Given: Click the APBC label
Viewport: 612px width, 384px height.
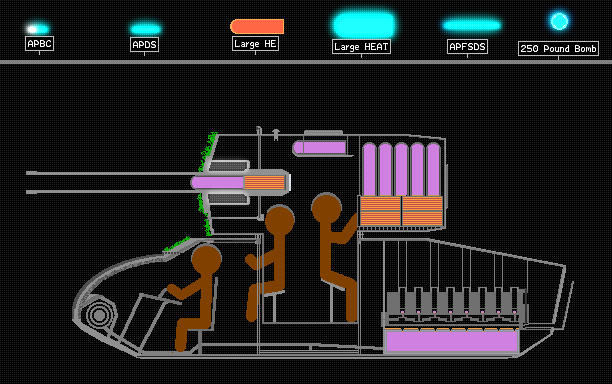Looking at the screenshot, I should pyautogui.click(x=39, y=44).
